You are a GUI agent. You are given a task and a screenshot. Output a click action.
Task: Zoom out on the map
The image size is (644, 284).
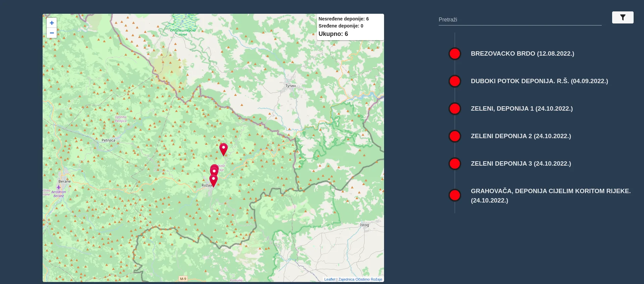[52, 33]
